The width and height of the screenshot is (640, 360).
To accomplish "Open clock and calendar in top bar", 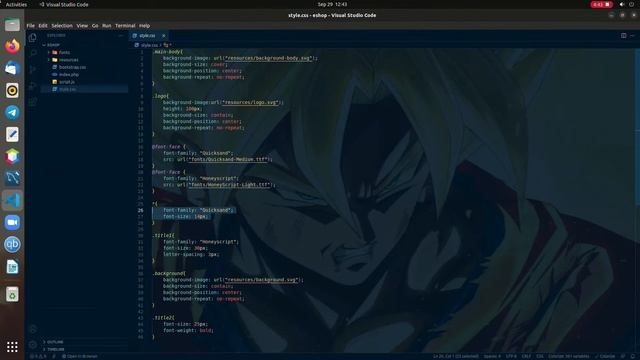I will click(x=332, y=4).
